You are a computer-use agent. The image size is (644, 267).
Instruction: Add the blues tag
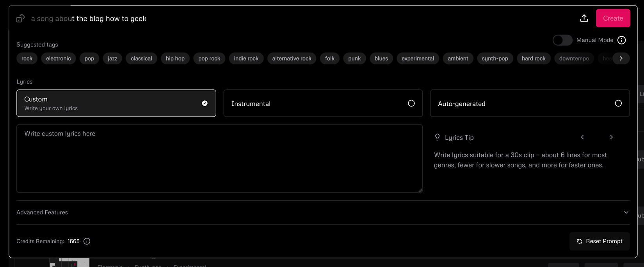[x=381, y=59]
